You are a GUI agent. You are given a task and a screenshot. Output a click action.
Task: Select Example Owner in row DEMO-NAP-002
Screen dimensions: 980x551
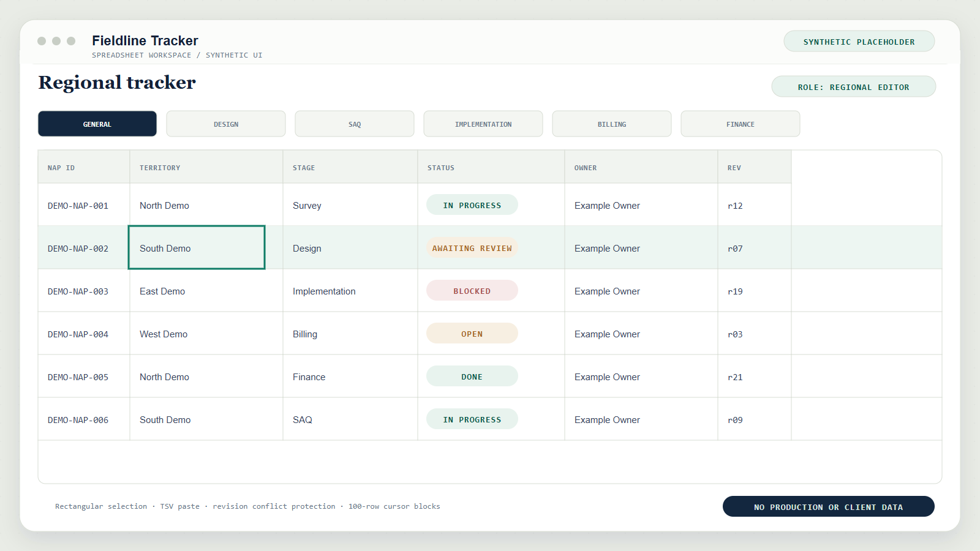tap(641, 248)
